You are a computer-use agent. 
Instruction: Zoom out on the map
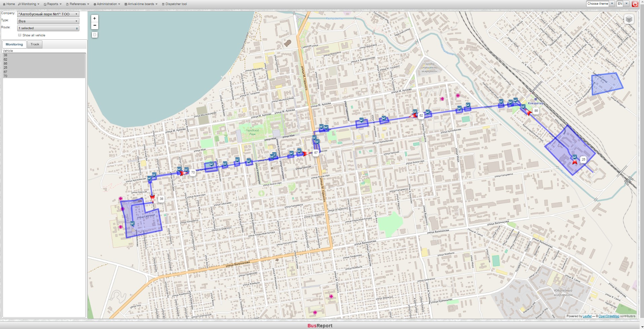95,26
